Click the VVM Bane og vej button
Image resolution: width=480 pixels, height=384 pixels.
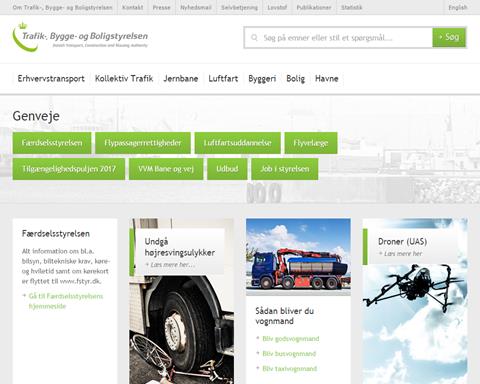point(166,169)
